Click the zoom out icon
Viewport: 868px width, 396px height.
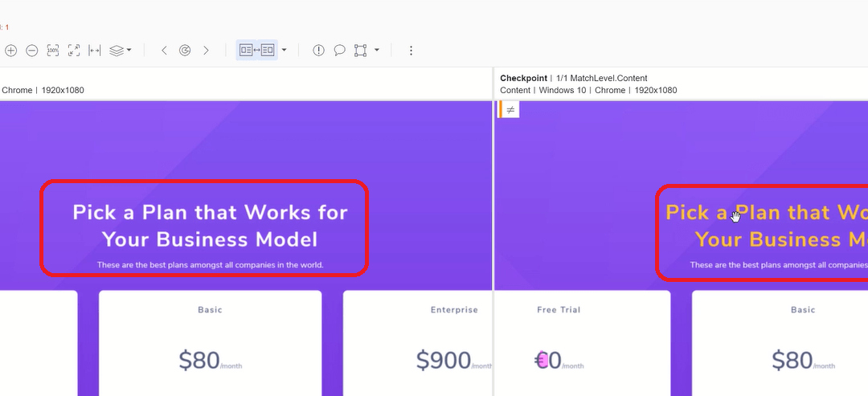tap(32, 51)
